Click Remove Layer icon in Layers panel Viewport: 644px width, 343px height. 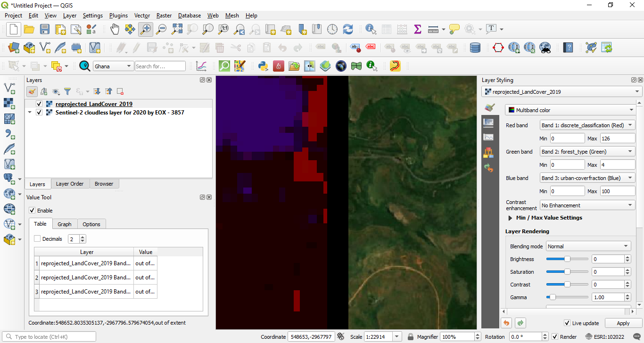tap(120, 91)
